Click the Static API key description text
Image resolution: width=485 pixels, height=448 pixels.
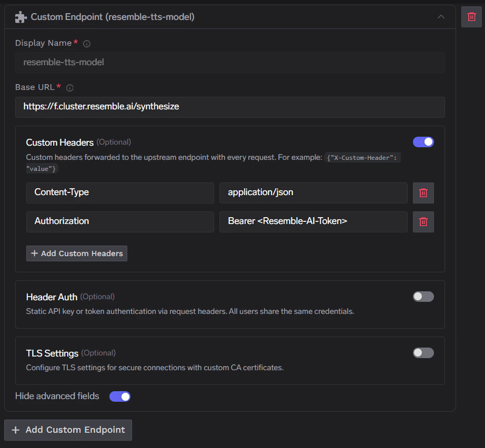coord(190,311)
